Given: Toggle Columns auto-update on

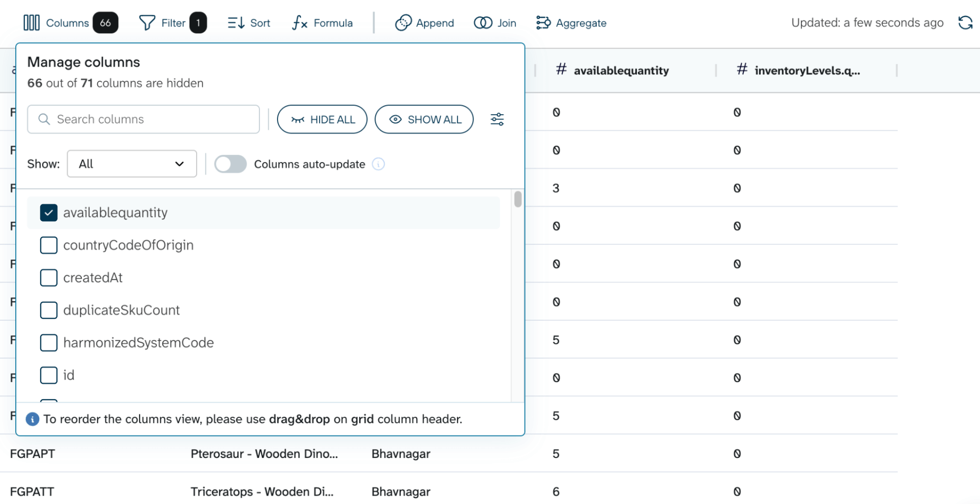Looking at the screenshot, I should coord(230,164).
